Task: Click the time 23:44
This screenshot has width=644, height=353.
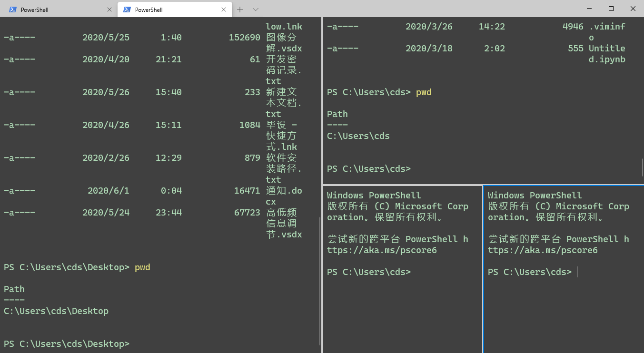Action: pos(168,213)
